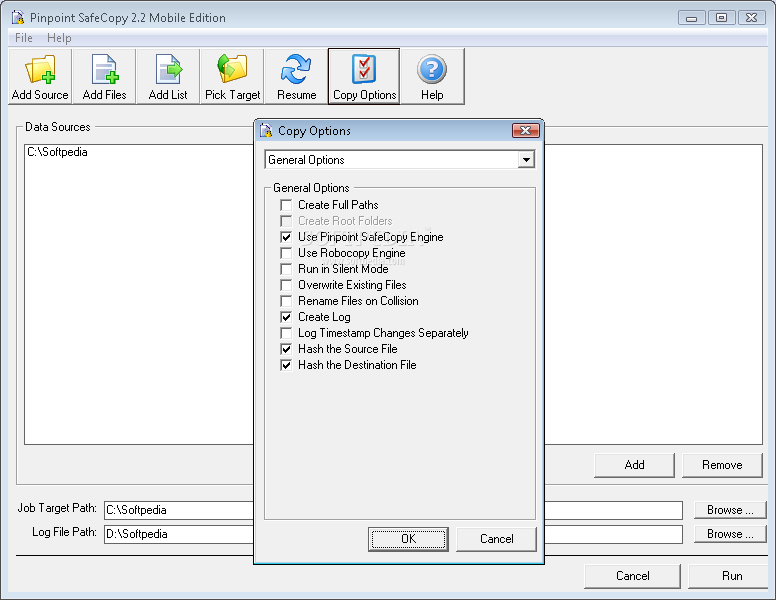The height and width of the screenshot is (600, 776).
Task: Enable Use Robocopy Engine checkbox
Action: [286, 253]
